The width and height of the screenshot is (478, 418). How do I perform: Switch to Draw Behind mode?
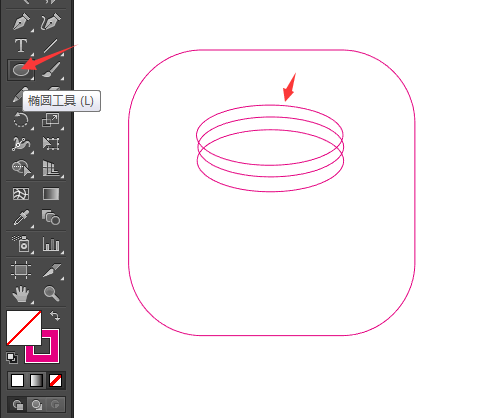(36, 405)
